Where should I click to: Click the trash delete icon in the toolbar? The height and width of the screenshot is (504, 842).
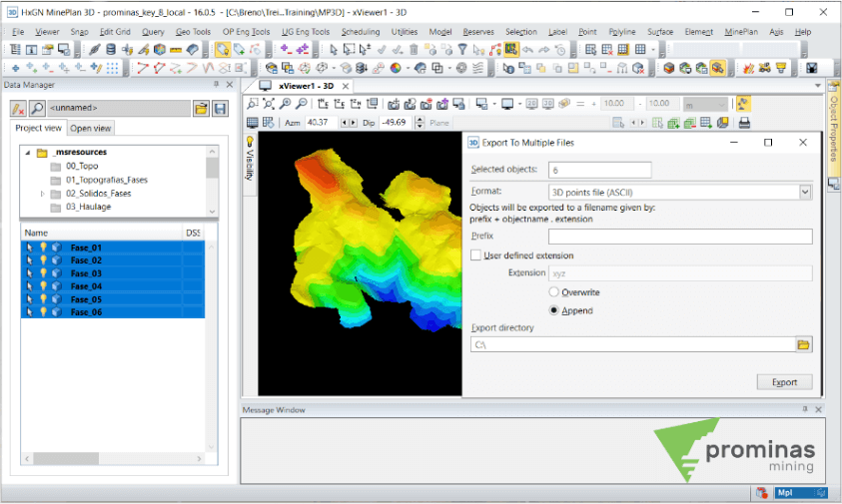click(x=414, y=50)
